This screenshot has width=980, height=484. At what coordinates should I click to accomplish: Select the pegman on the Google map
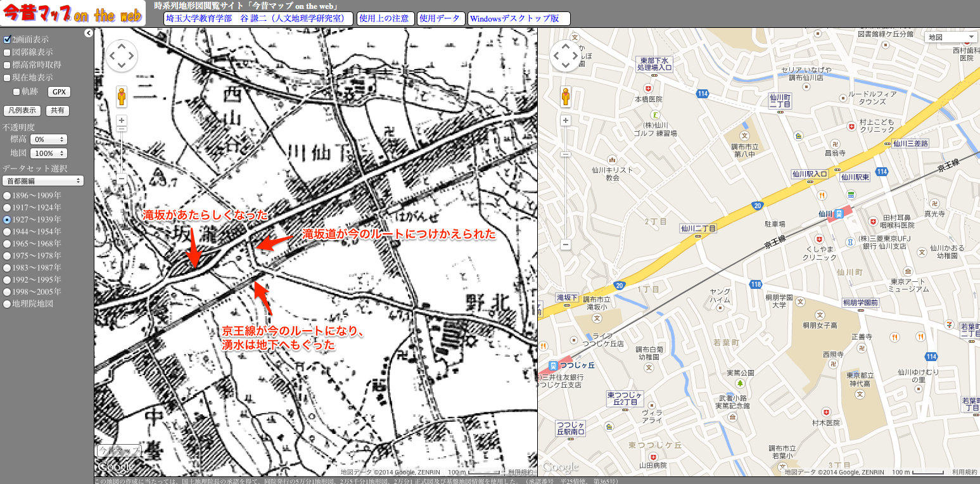[x=566, y=97]
